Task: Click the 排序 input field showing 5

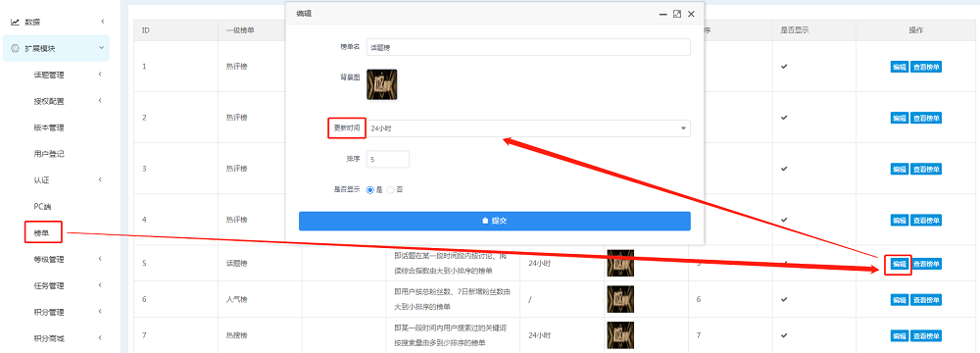Action: [387, 159]
